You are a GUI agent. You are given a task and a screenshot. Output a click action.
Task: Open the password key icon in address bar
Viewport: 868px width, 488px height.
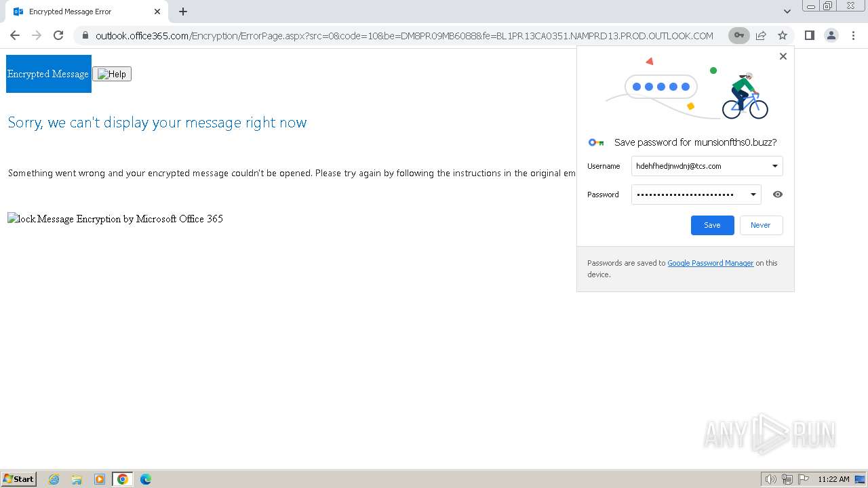(739, 35)
